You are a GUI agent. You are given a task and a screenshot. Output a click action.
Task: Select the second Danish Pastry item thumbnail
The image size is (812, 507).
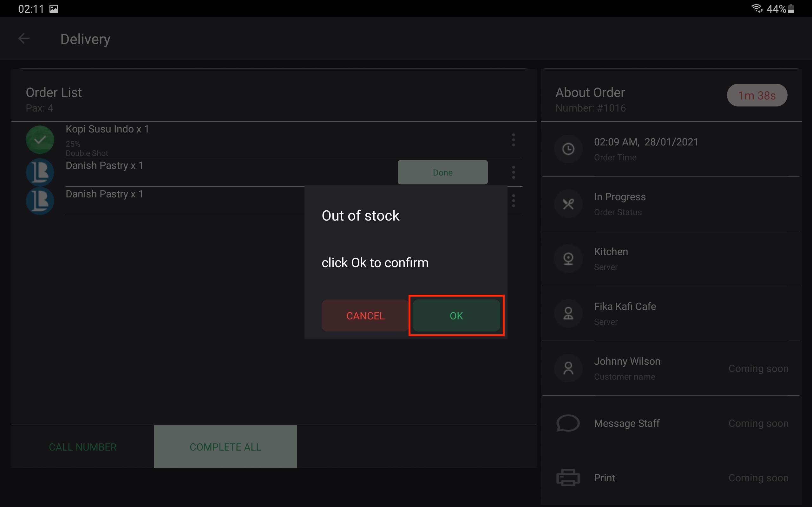[40, 201]
